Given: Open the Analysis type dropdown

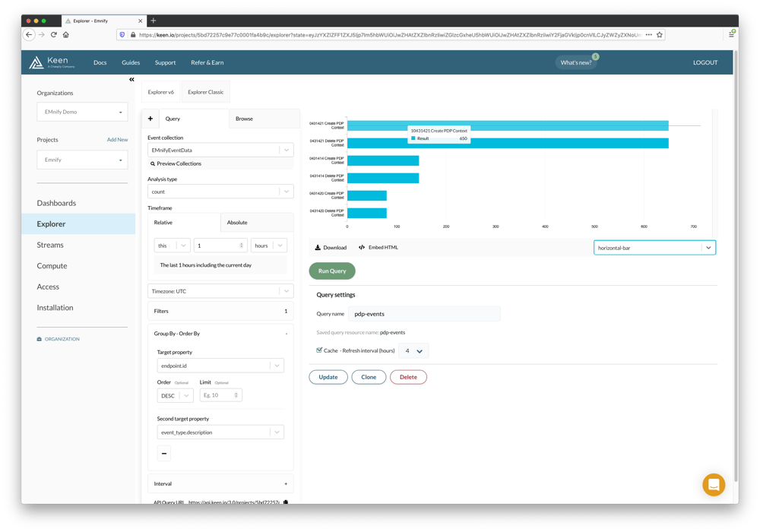Looking at the screenshot, I should point(220,192).
